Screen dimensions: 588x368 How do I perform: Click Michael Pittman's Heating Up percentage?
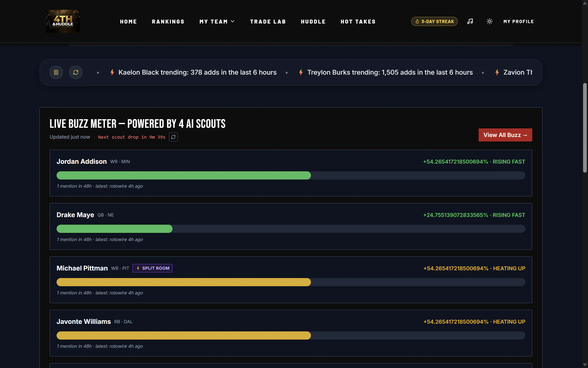click(474, 268)
